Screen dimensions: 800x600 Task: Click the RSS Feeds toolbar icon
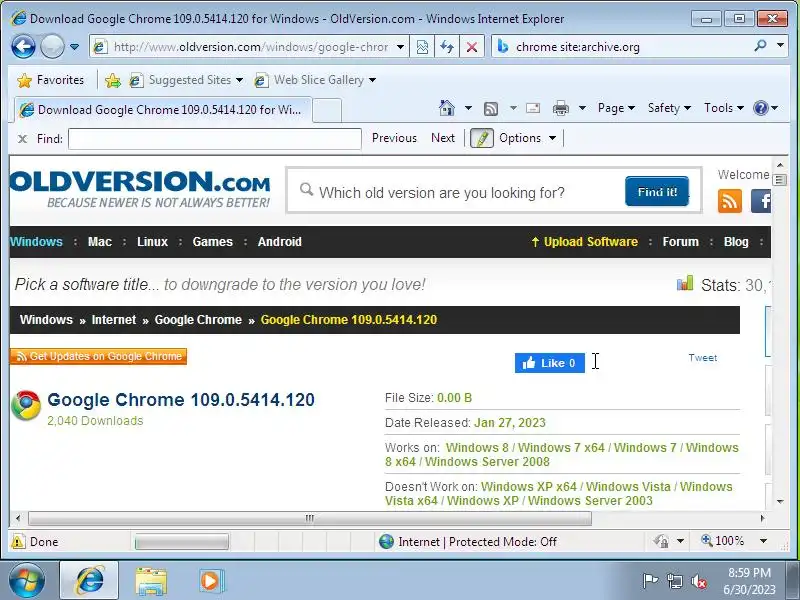coord(491,108)
